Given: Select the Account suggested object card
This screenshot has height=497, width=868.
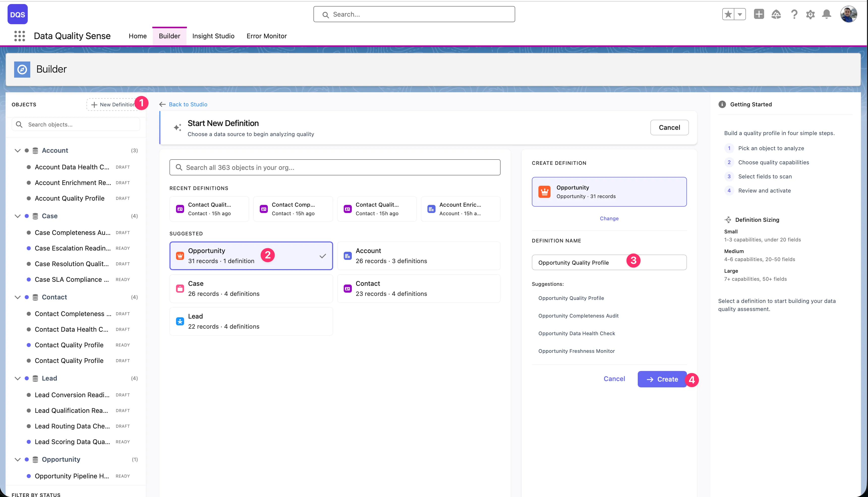Looking at the screenshot, I should (418, 255).
